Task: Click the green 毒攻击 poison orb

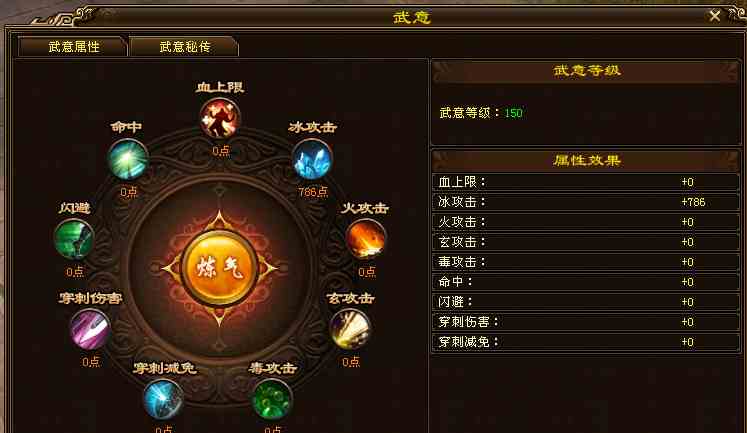Action: pyautogui.click(x=272, y=399)
